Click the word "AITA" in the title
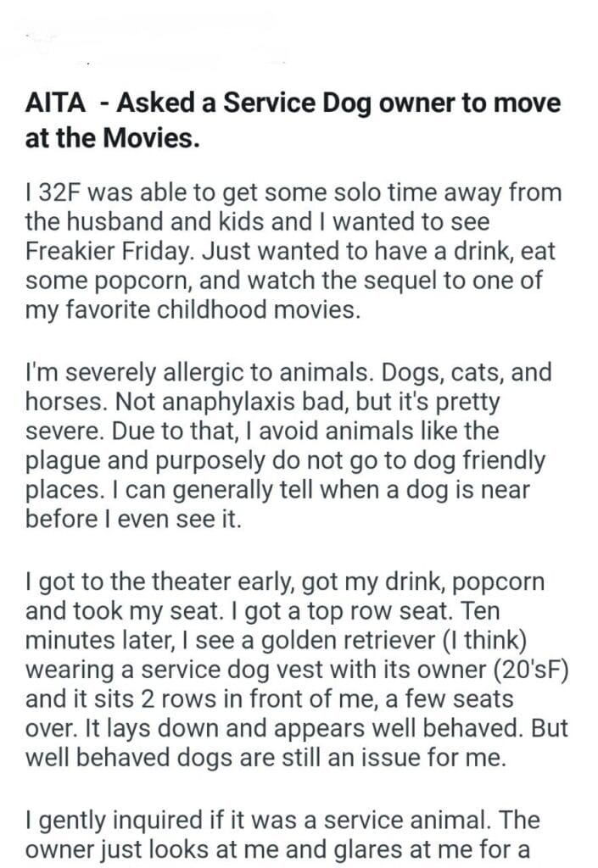 [x=57, y=104]
